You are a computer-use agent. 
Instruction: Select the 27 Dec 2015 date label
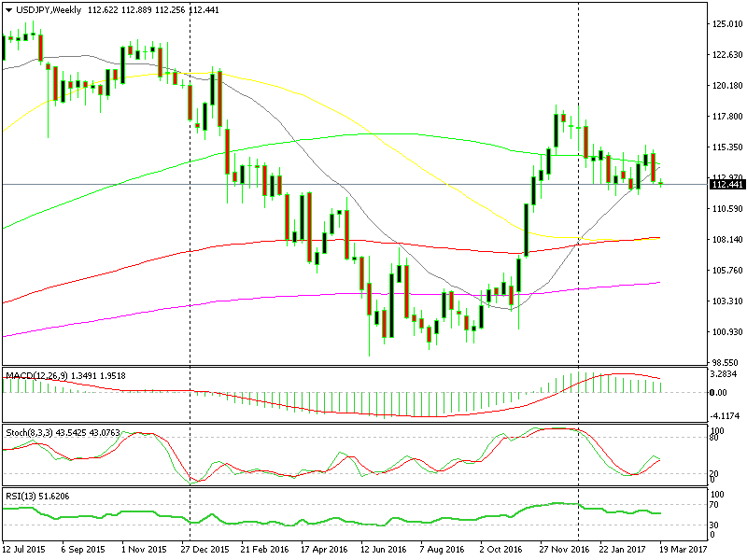point(204,549)
